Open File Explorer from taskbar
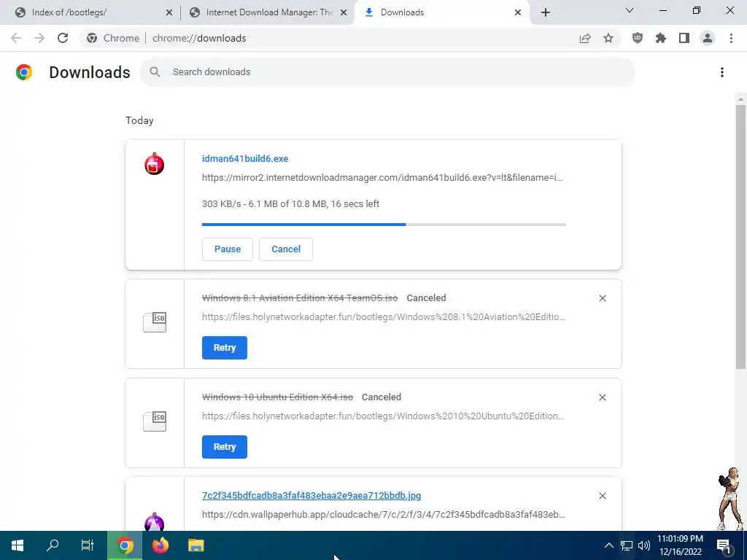The width and height of the screenshot is (747, 560). tap(196, 545)
